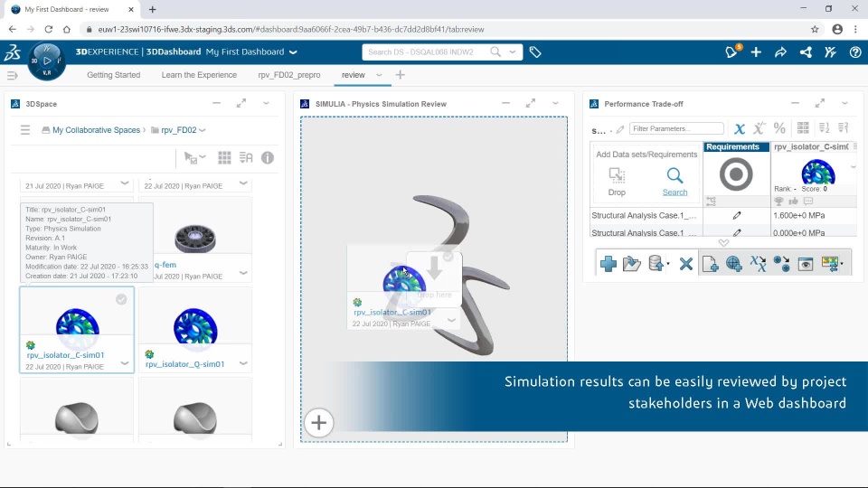
Task: Click the new document plus icon in Trade-off toolbar
Action: tap(711, 264)
